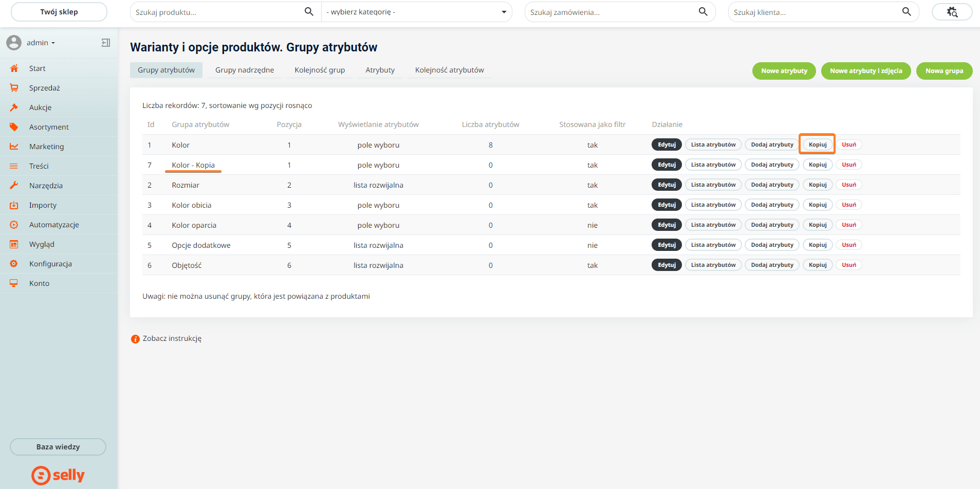Switch to the Grupy nadrzędne tab
The image size is (980, 489).
(245, 70)
